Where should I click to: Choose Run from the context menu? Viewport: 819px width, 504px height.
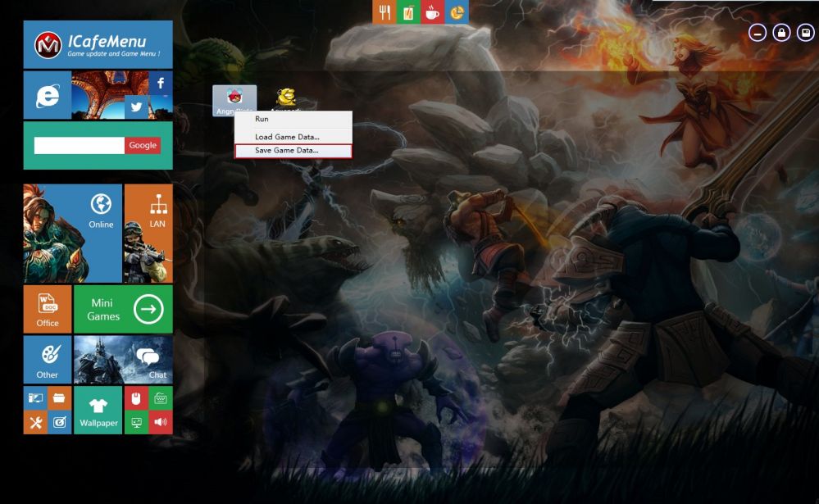pos(293,119)
